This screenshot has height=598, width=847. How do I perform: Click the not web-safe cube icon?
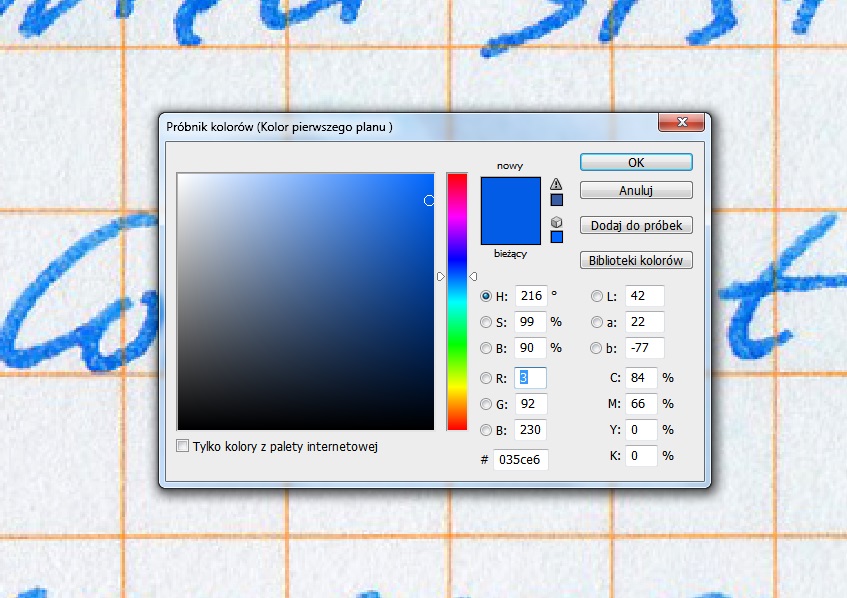click(557, 222)
